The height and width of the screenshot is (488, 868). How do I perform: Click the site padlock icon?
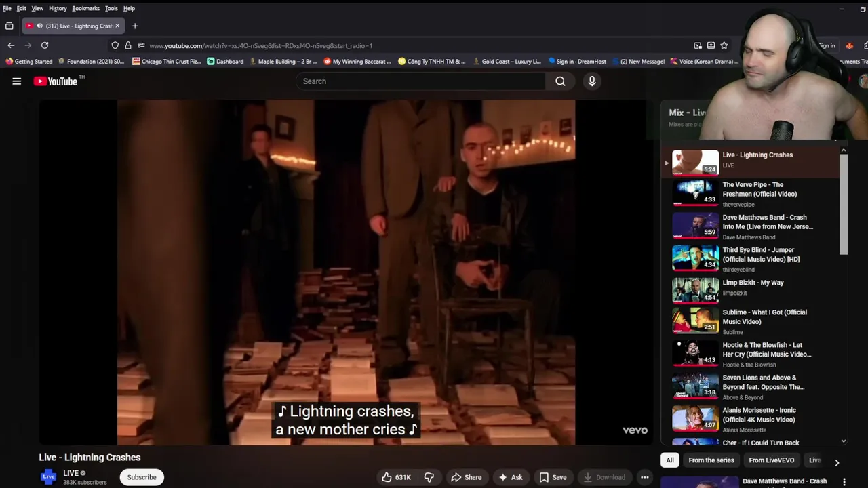click(x=127, y=45)
